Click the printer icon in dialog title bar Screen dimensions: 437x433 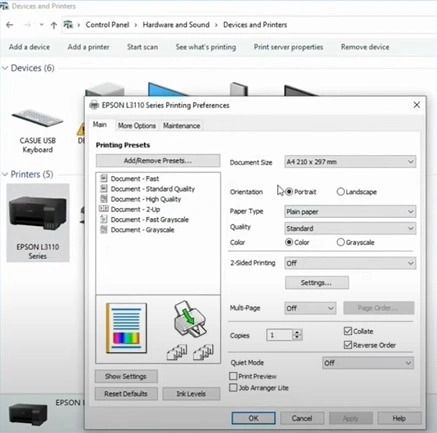94,105
